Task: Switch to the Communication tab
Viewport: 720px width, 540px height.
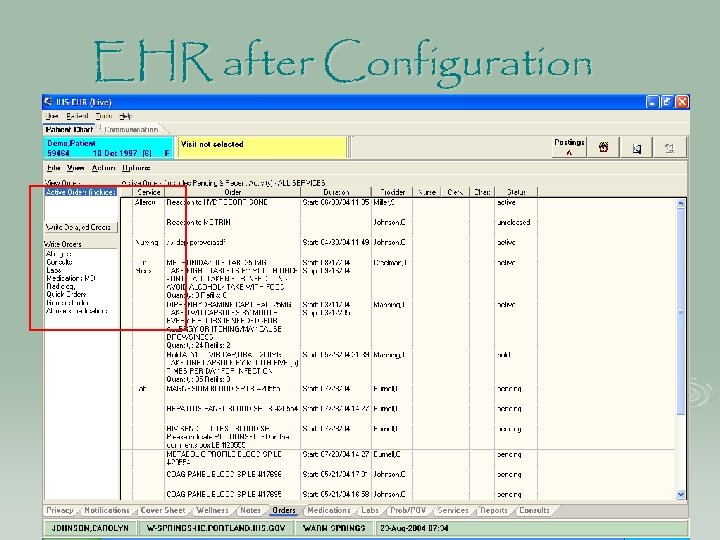Action: (x=131, y=129)
